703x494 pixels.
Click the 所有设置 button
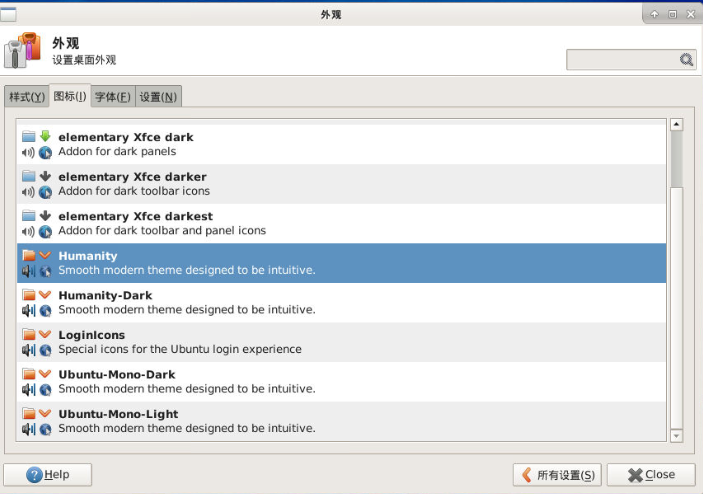(557, 475)
